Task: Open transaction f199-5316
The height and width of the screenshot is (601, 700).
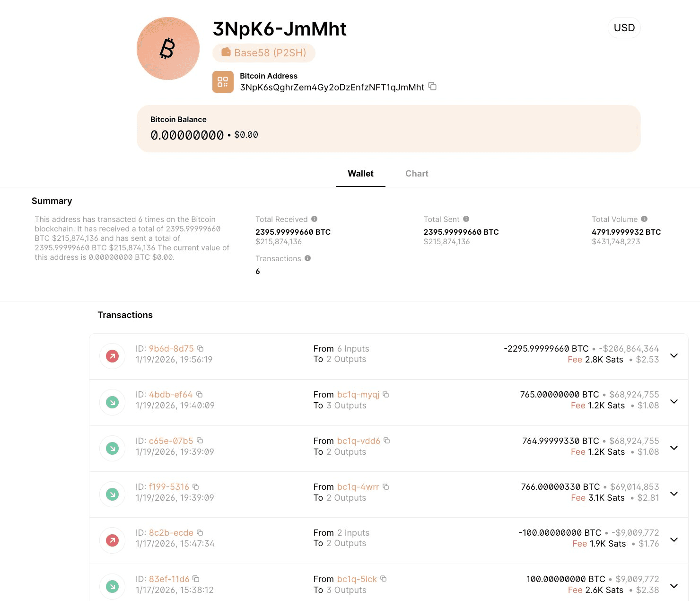Action: click(x=168, y=486)
